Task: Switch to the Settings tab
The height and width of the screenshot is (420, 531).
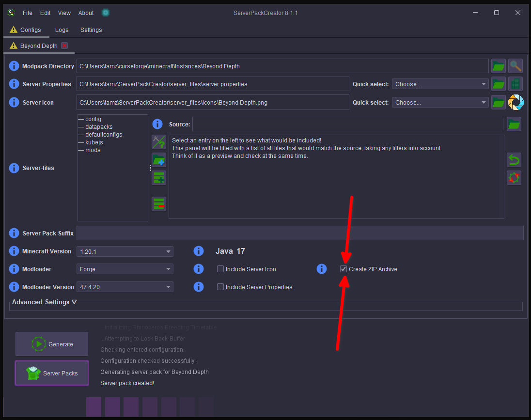Action: (91, 30)
